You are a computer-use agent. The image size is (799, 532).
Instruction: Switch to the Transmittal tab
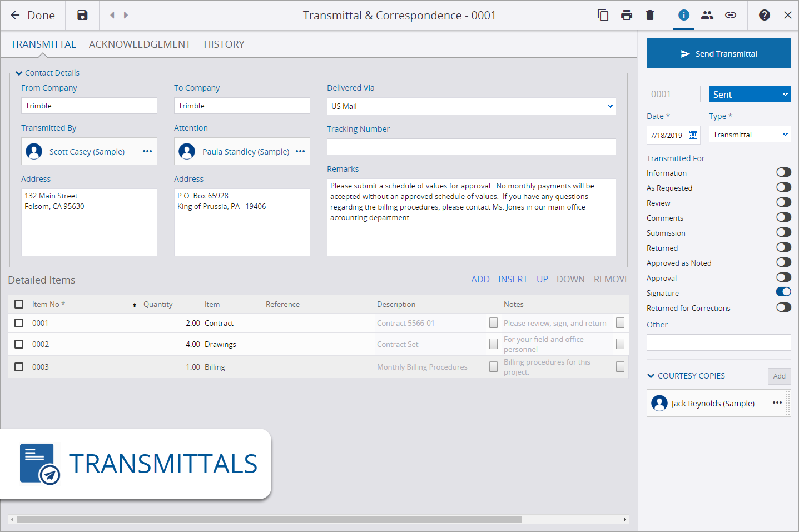(43, 44)
